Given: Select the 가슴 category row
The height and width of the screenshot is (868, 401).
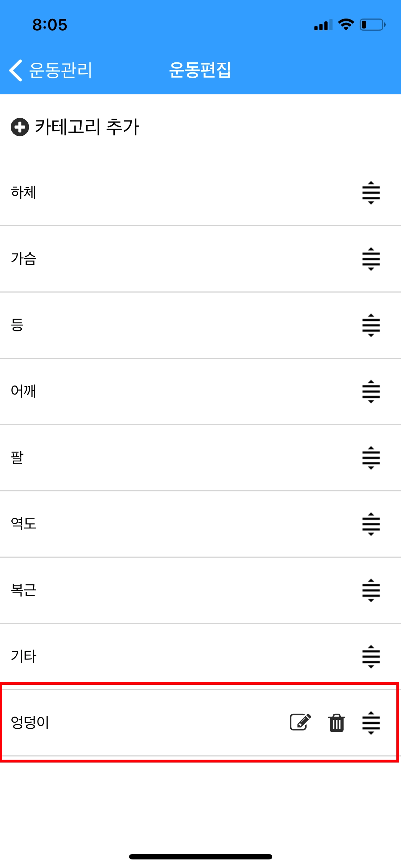Looking at the screenshot, I should pos(200,259).
